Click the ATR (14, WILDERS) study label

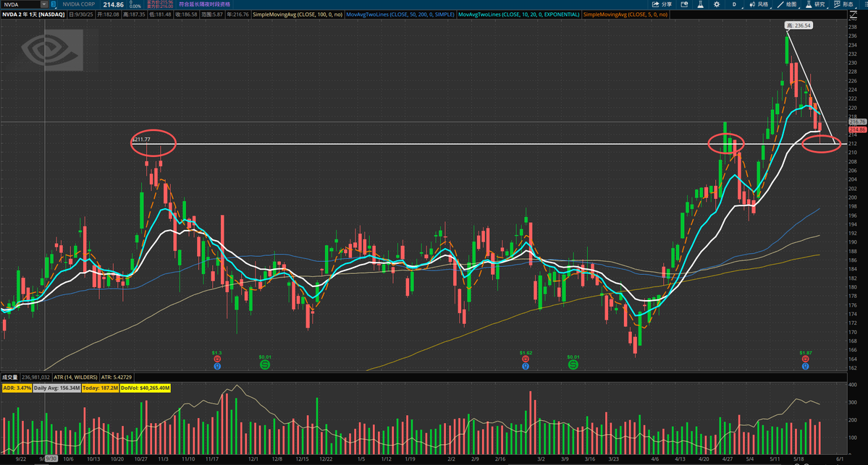[75, 377]
